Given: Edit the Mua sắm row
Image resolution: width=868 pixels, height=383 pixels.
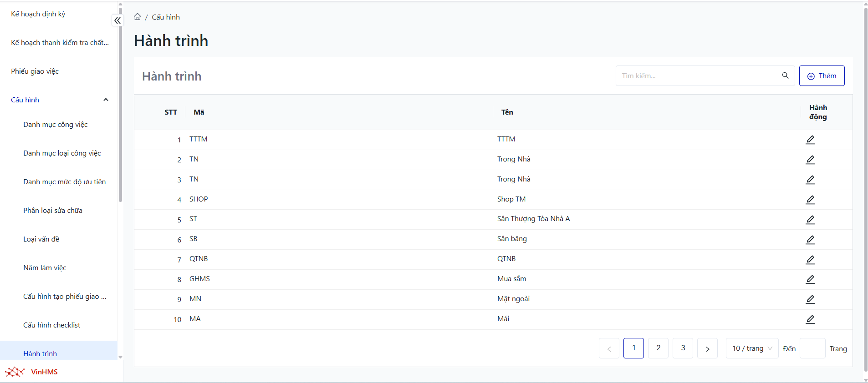Looking at the screenshot, I should (x=810, y=279).
